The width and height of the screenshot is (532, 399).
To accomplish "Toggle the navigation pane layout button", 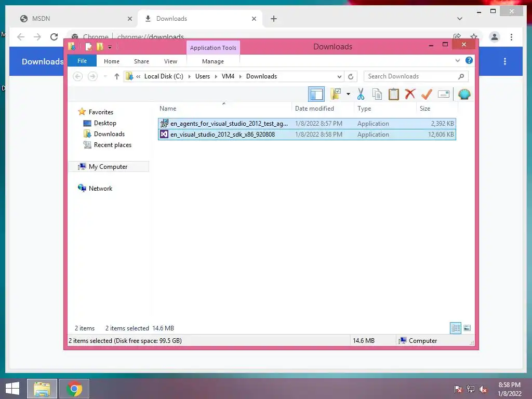I will pyautogui.click(x=316, y=94).
